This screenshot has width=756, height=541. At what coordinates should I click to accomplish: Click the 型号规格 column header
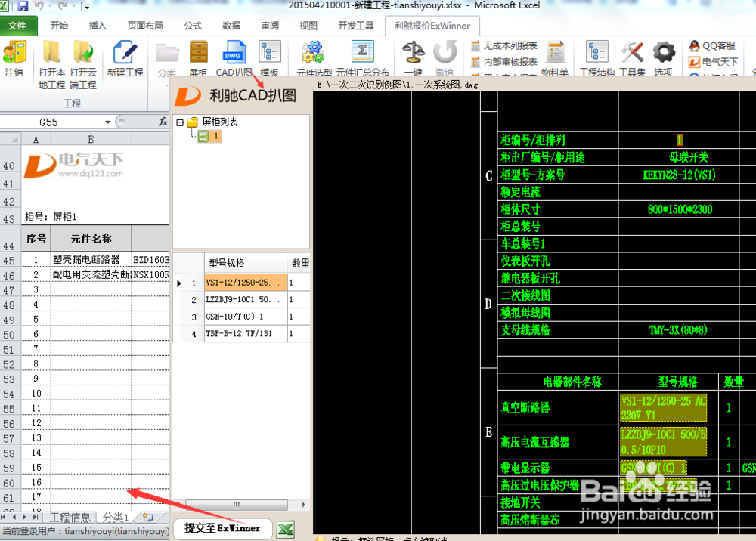point(246,263)
